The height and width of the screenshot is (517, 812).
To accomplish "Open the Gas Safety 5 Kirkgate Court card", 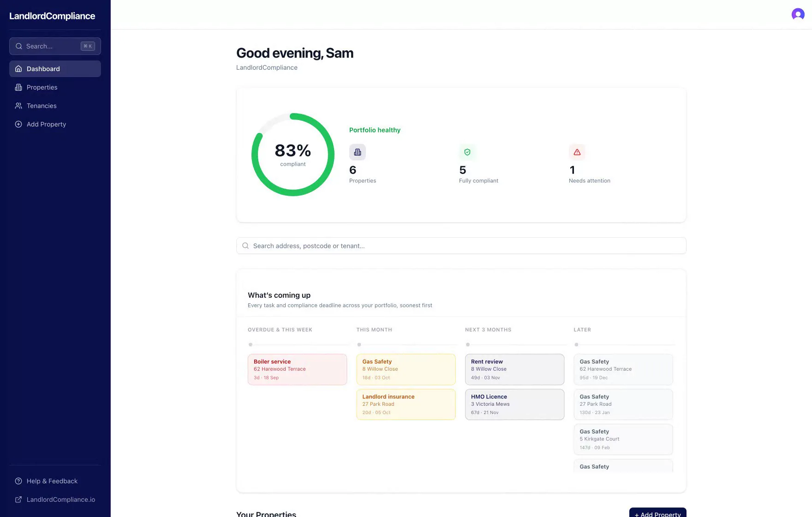I will pyautogui.click(x=623, y=439).
